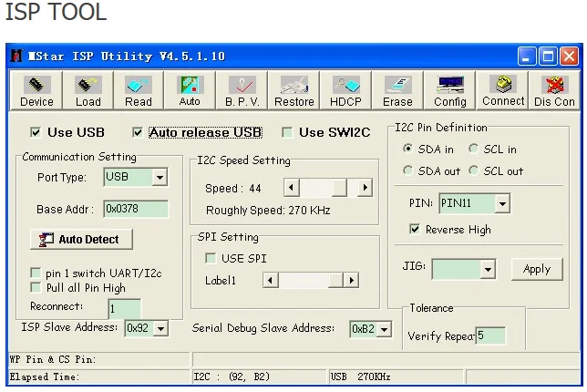Maximize the MStar ISP Utility window
587x392 pixels.
tap(548, 57)
